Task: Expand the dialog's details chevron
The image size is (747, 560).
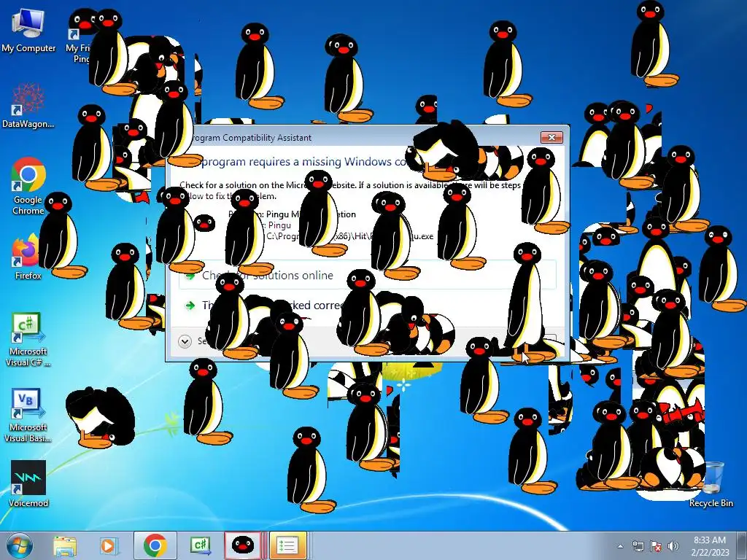Action: [185, 341]
